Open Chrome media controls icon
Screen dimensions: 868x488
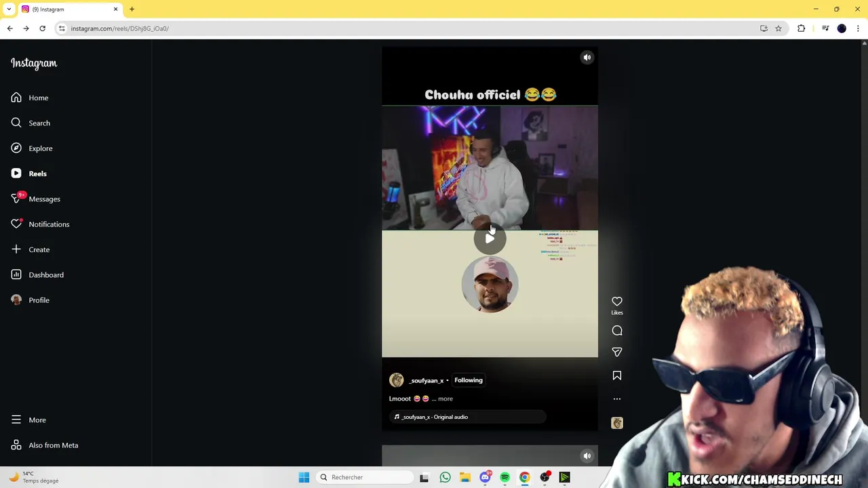(825, 28)
